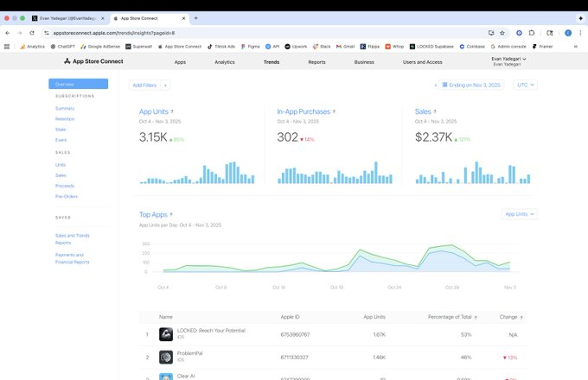Viewport: 588px width, 380px height.
Task: Open the Upwork bookmark
Action: [x=296, y=47]
